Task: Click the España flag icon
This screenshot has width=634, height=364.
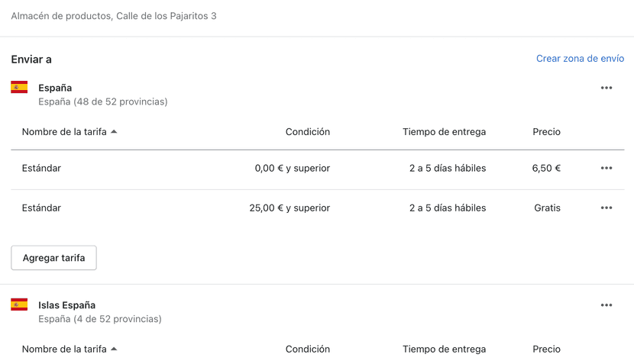Action: (x=19, y=88)
